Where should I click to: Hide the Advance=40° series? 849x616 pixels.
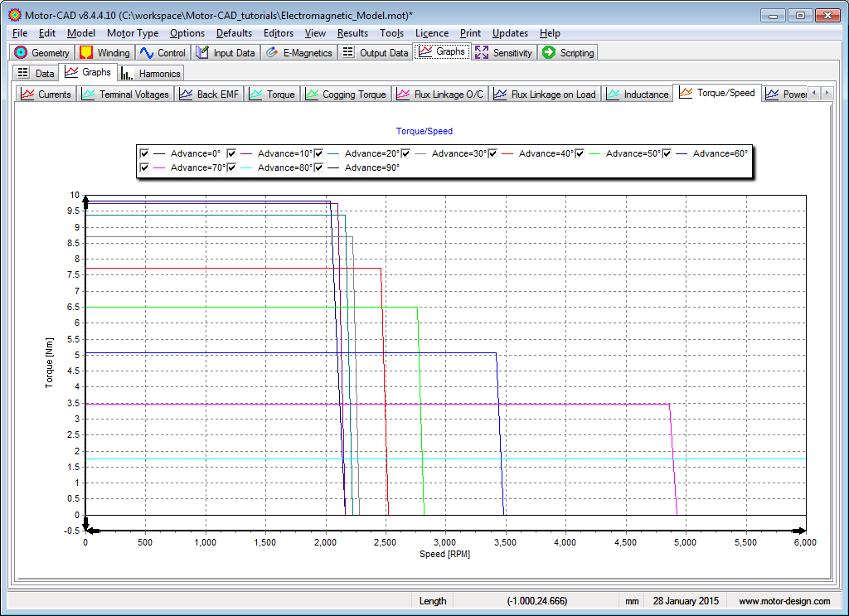coord(493,153)
